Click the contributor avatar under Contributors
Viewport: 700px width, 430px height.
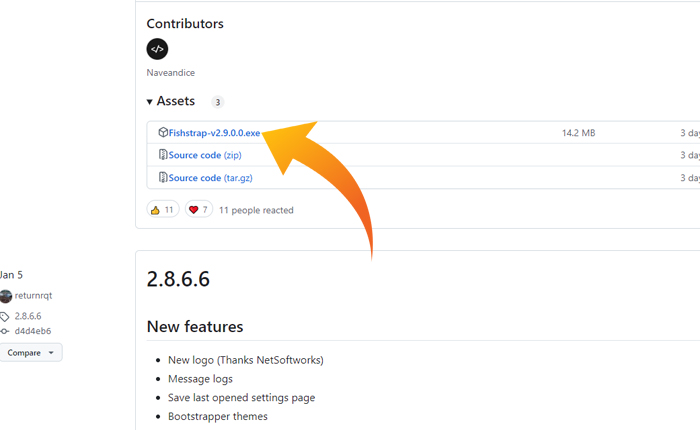tap(157, 49)
